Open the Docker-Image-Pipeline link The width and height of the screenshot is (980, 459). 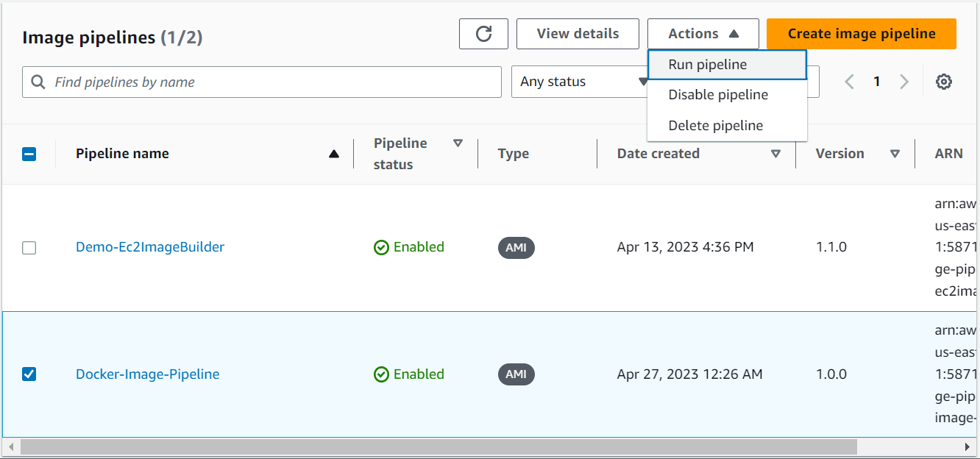tap(148, 374)
